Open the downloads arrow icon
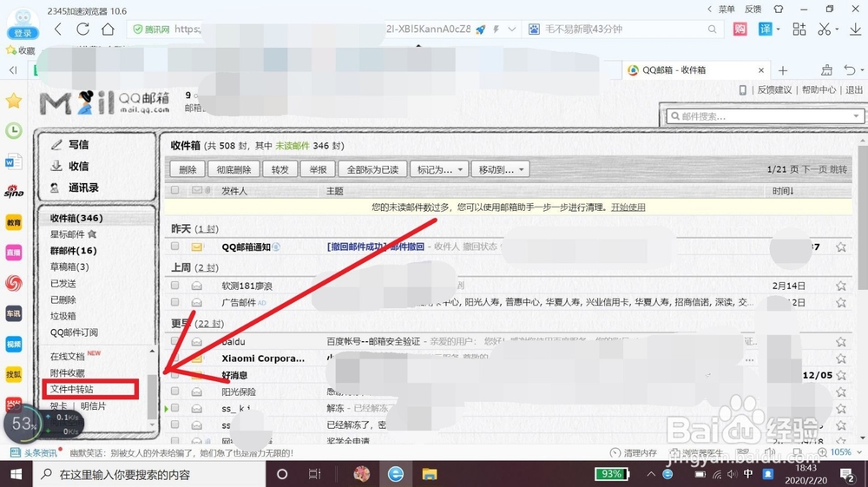This screenshot has height=487, width=868. (855, 29)
